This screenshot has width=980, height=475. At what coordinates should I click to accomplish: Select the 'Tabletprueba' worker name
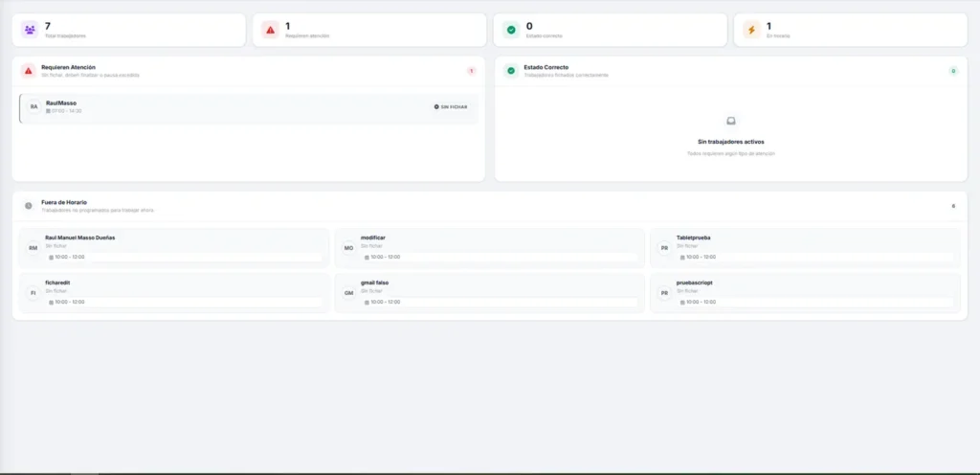(693, 237)
